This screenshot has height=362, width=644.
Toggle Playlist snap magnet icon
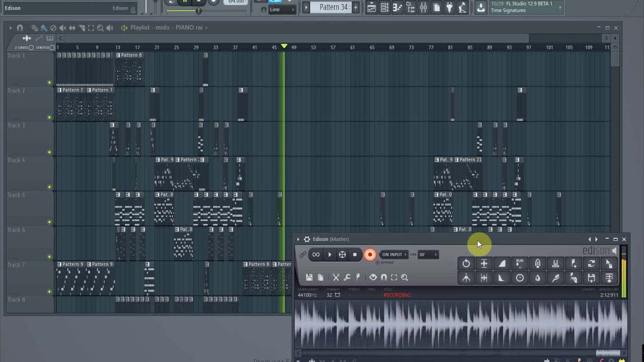(x=20, y=28)
